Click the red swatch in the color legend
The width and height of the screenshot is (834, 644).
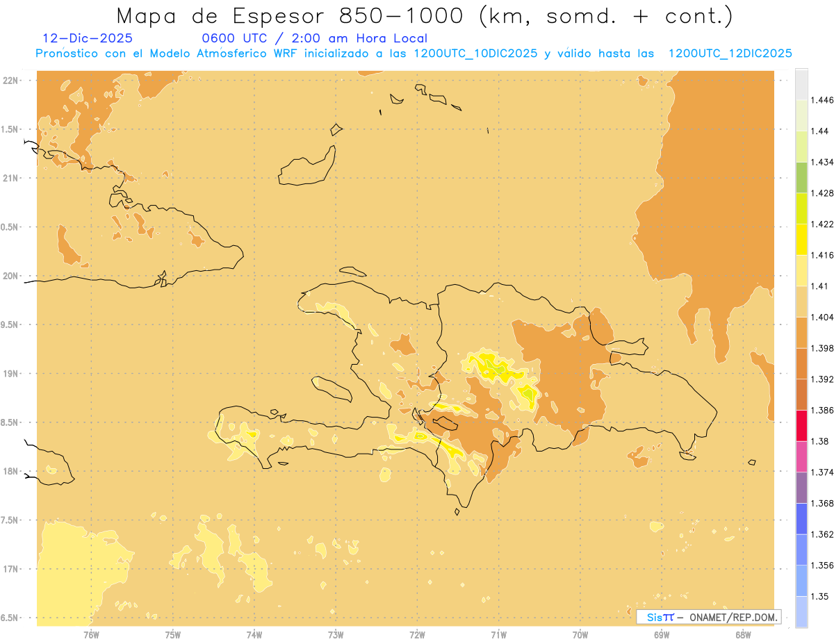(801, 425)
